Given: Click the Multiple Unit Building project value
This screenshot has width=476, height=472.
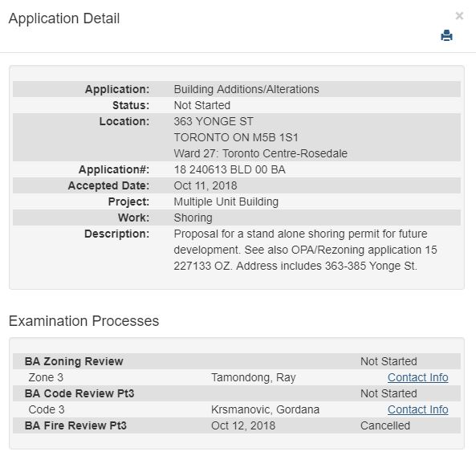Looking at the screenshot, I should coord(226,201).
